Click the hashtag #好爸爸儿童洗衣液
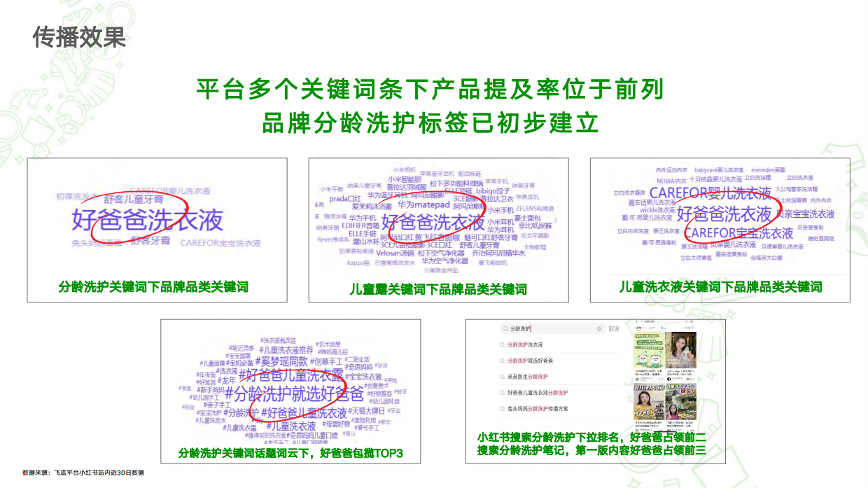The height and width of the screenshot is (488, 868). (x=304, y=413)
